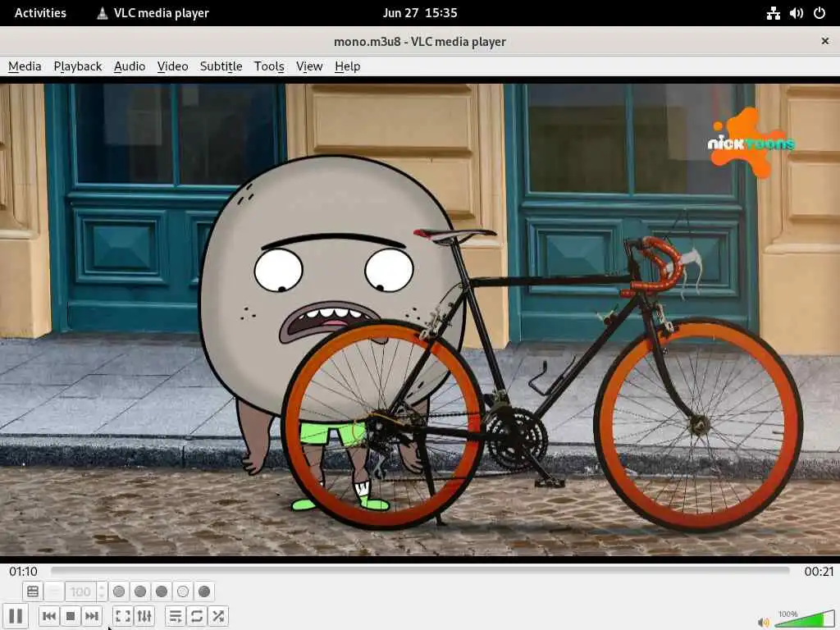Click the light hollow teletext color key
This screenshot has width=840, height=630.
point(183,591)
